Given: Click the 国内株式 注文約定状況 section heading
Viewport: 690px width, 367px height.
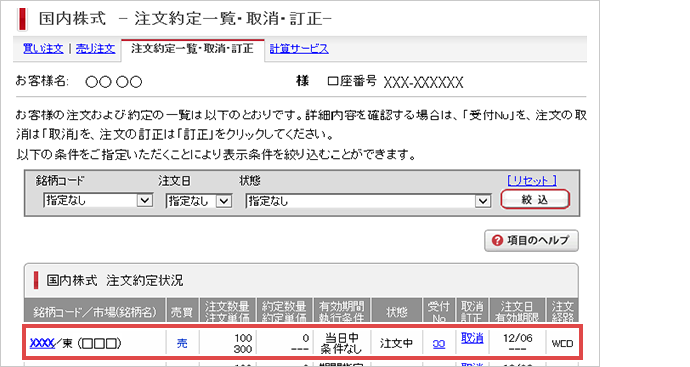Looking at the screenshot, I should 115,281.
